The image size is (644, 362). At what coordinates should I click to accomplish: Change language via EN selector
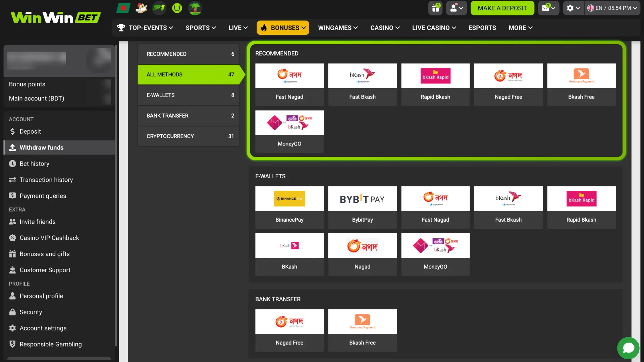[x=612, y=8]
